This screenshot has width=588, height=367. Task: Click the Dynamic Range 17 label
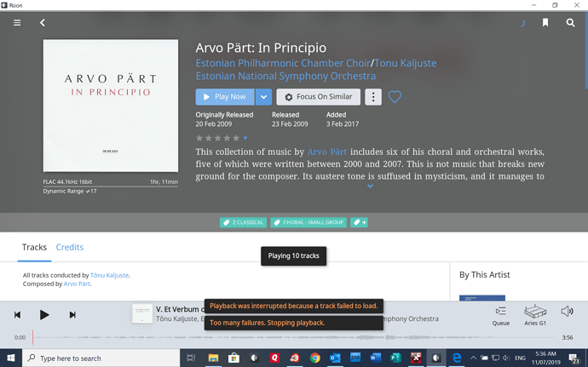tap(70, 192)
